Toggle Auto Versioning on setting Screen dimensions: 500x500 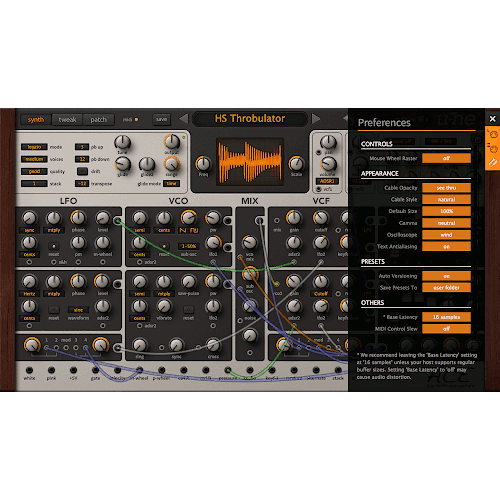(x=446, y=276)
